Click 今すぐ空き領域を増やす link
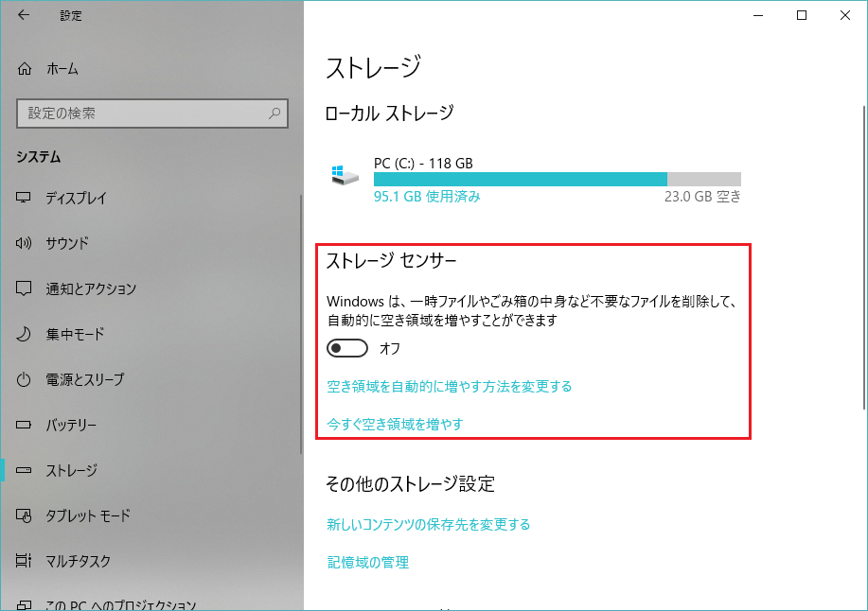Screen dimensions: 868x611 pyautogui.click(x=395, y=424)
